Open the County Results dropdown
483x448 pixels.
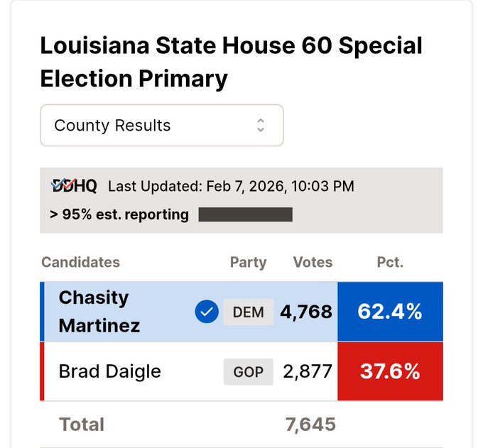click(162, 126)
